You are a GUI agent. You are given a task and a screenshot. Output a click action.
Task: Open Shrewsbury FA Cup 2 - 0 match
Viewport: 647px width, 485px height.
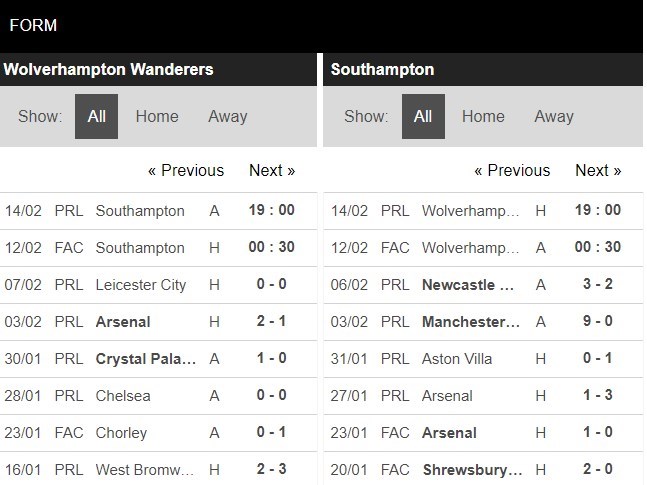point(472,470)
